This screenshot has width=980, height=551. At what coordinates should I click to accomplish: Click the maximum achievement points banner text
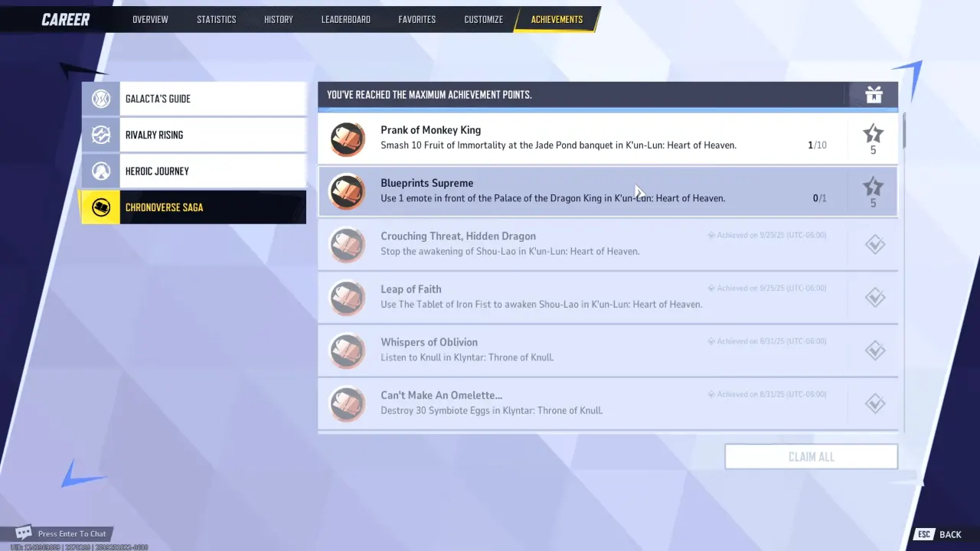click(x=430, y=95)
